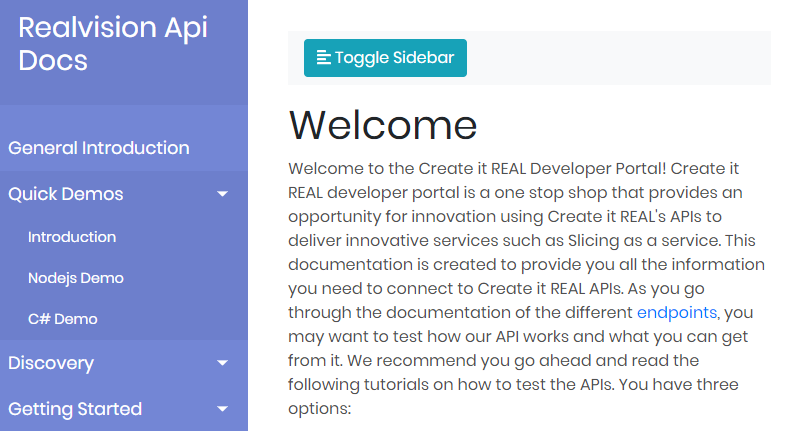802x431 pixels.
Task: Click the gray bar right of Toggle Sidebar
Action: tap(620, 58)
